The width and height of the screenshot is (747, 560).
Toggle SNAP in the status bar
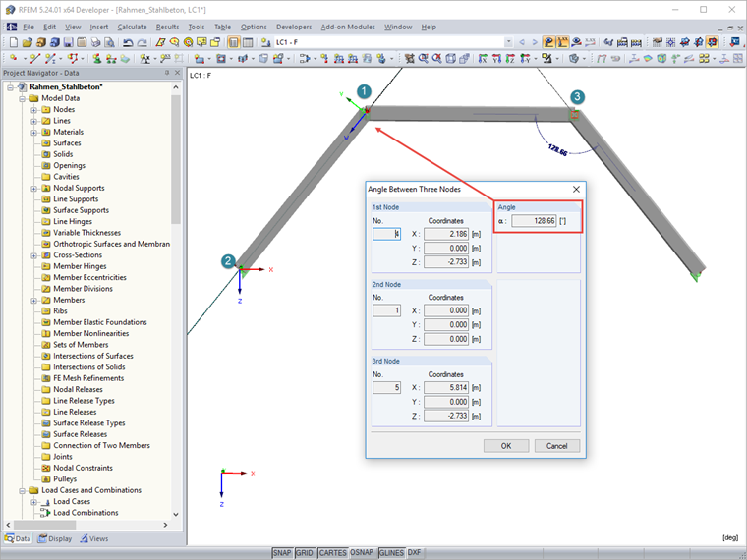point(281,553)
